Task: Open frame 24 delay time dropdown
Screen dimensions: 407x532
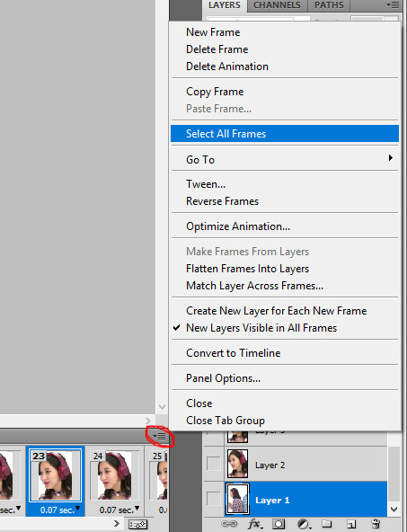Action: click(x=137, y=508)
